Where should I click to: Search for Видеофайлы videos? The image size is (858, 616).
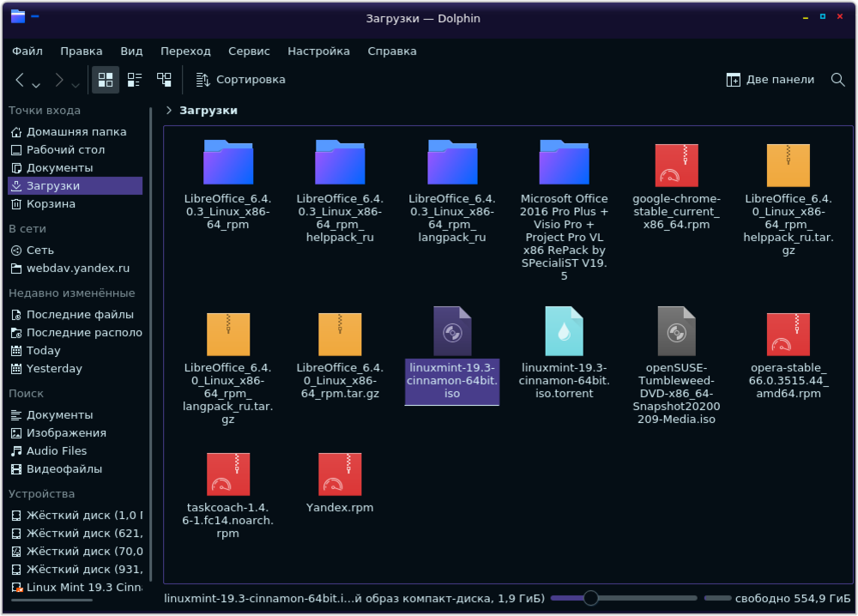tap(76, 469)
